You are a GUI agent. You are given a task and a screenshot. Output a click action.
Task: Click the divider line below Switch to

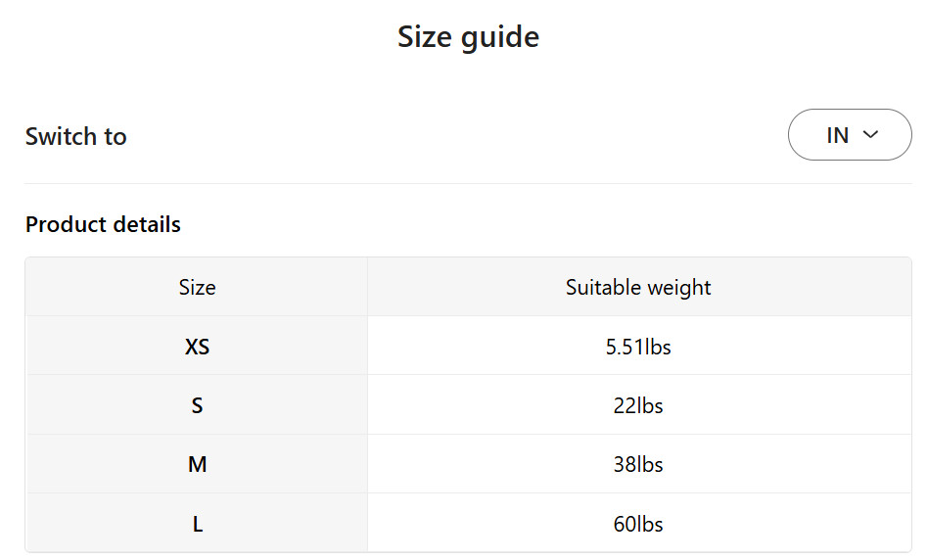pos(468,183)
